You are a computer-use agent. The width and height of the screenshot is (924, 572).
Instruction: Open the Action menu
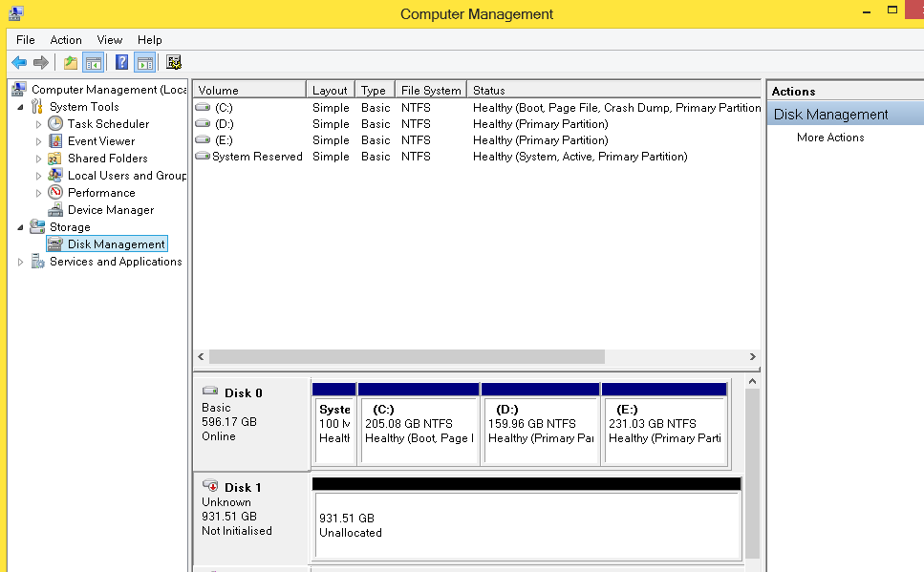coord(66,40)
